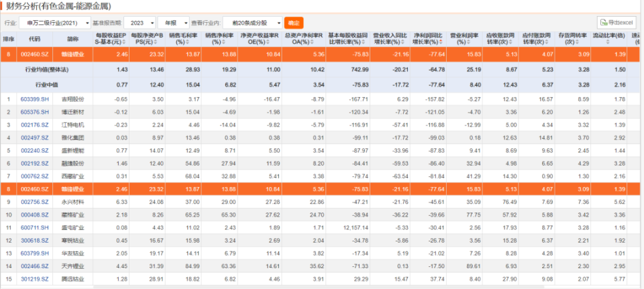Open stock code link 000408.SZ
Image resolution: width=644 pixels, height=289 pixels.
click(34, 215)
